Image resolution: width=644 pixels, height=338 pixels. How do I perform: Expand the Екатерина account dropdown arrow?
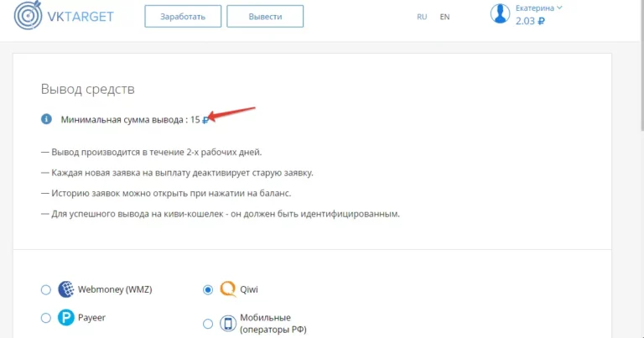click(x=559, y=8)
